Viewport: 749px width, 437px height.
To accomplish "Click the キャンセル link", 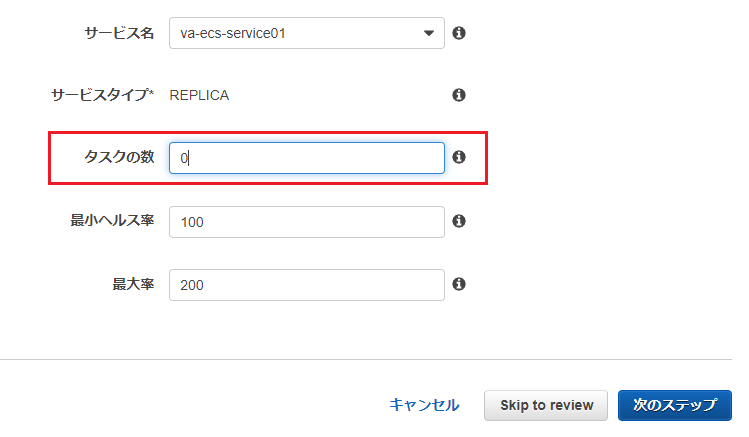I will coord(424,405).
